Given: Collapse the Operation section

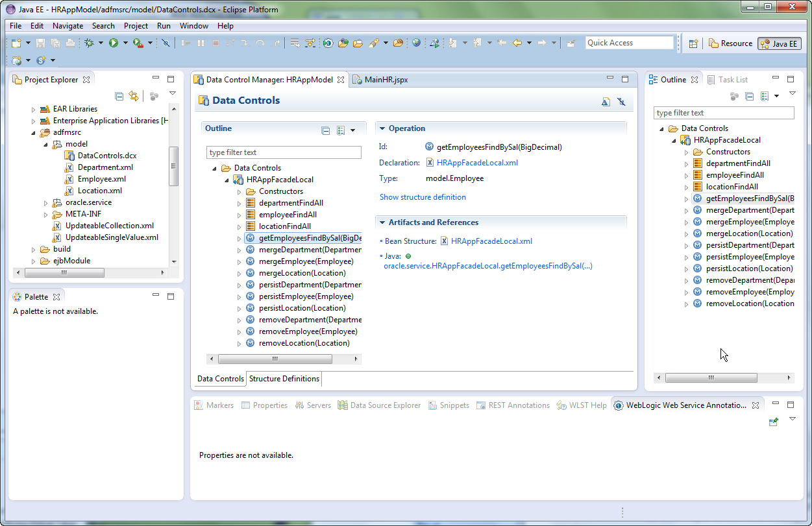Looking at the screenshot, I should pos(382,128).
